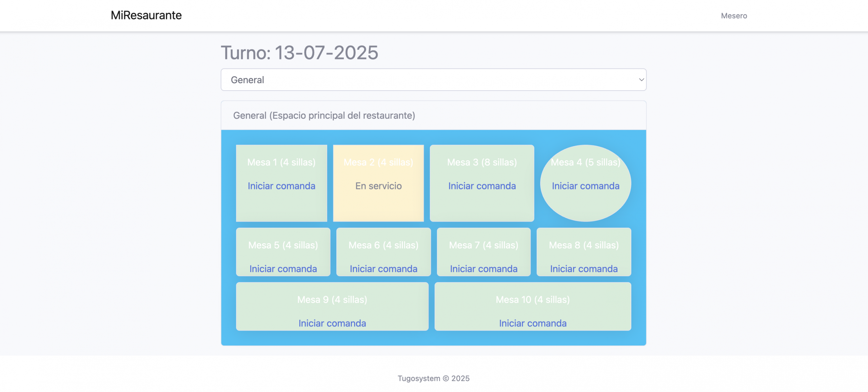Open Iniciar comanda for Mesa 5
This screenshot has height=392, width=868.
click(x=283, y=269)
